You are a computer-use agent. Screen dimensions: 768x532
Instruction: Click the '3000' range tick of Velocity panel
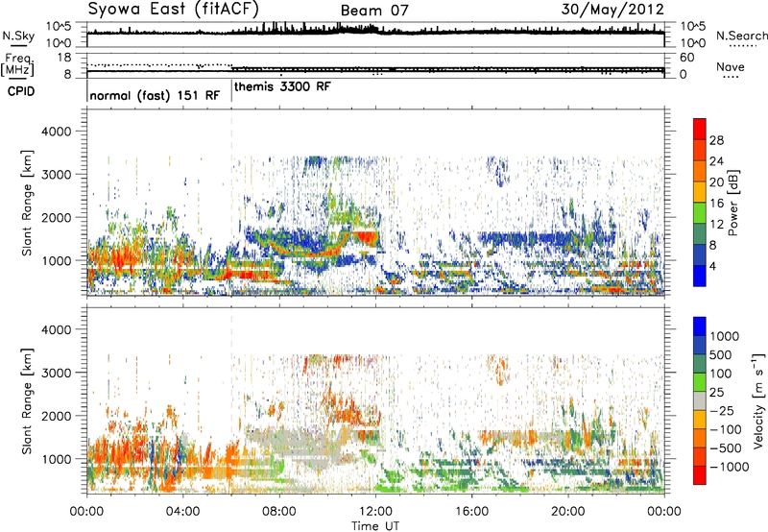pyautogui.click(x=56, y=373)
